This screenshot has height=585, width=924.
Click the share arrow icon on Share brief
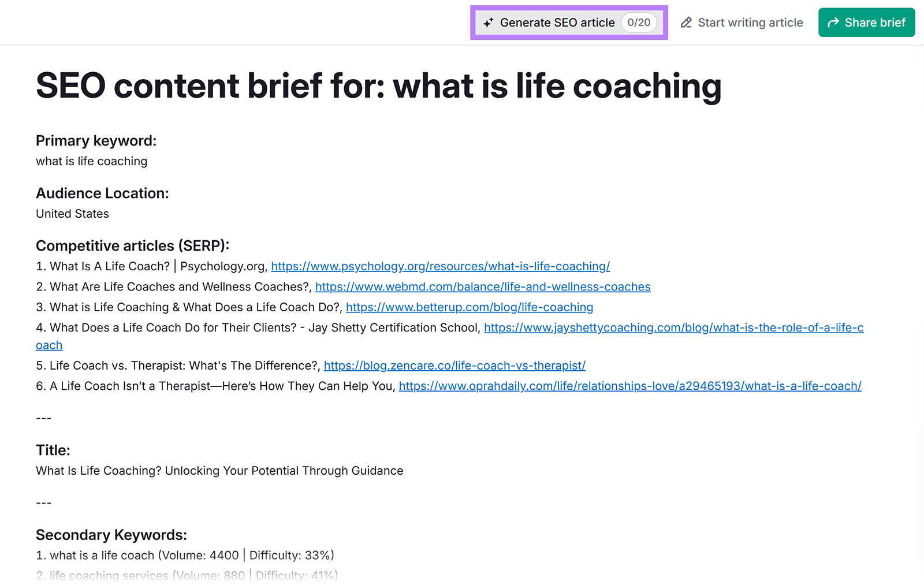[833, 23]
